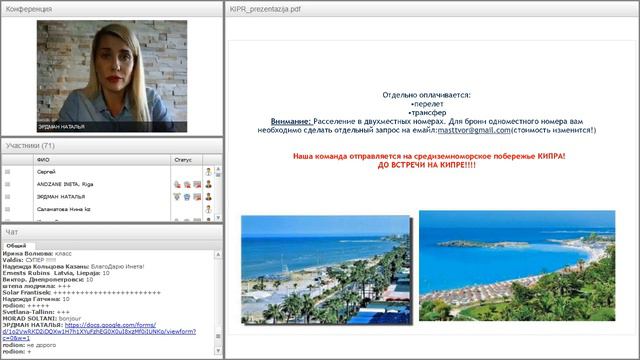Click the masttvor@gmail.com email link in the slide
This screenshot has width=640, height=360.
click(474, 130)
